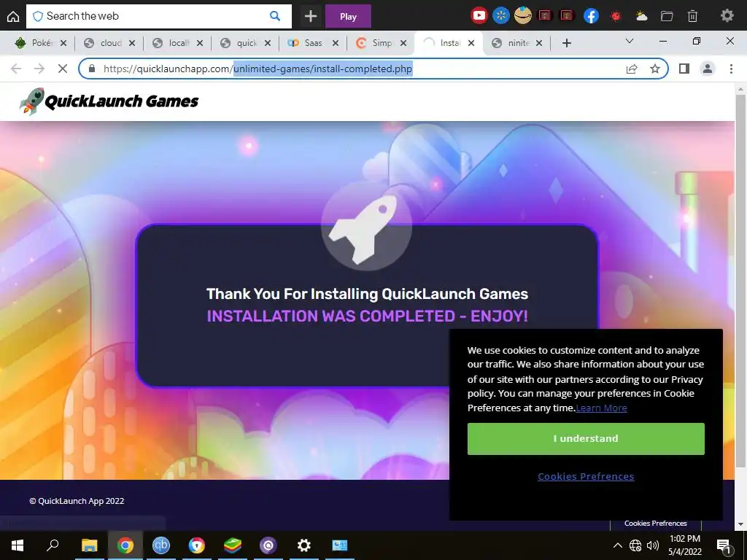The width and height of the screenshot is (747, 560).
Task: Open the Facebook shortcut icon
Action: click(591, 16)
